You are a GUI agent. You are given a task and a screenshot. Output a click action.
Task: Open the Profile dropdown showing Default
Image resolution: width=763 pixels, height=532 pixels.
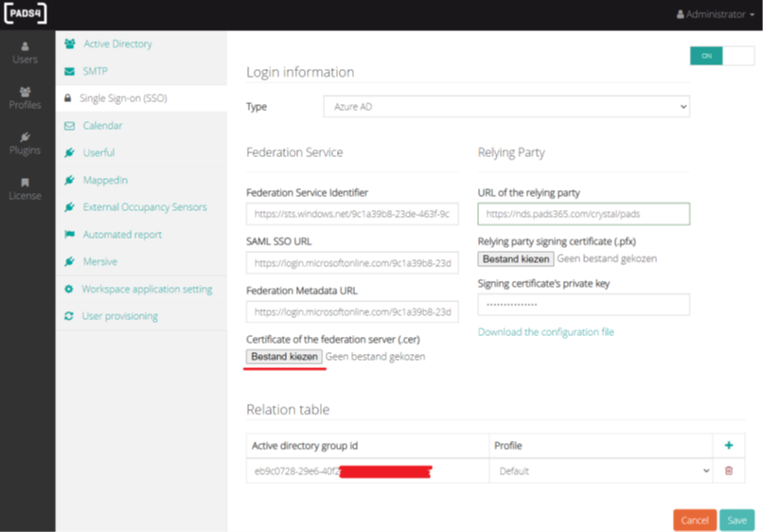point(601,470)
